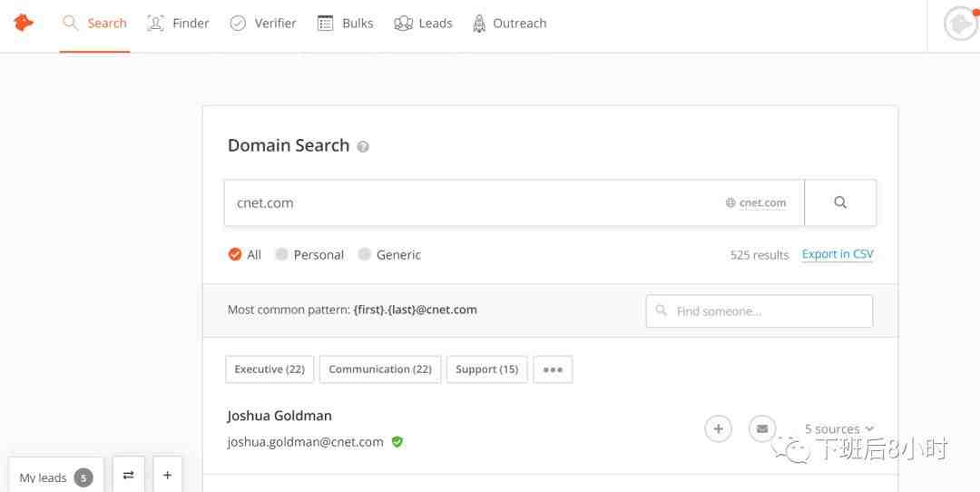Click the 525 results count text
Image resolution: width=980 pixels, height=492 pixels.
759,255
